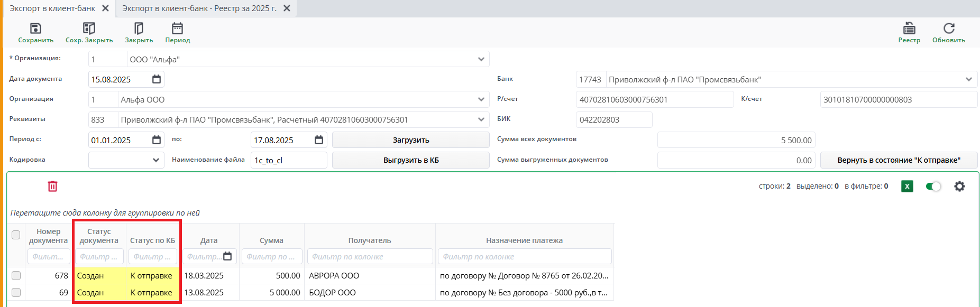Expand the Реквизиты dropdown
980x307 pixels.
click(x=481, y=120)
